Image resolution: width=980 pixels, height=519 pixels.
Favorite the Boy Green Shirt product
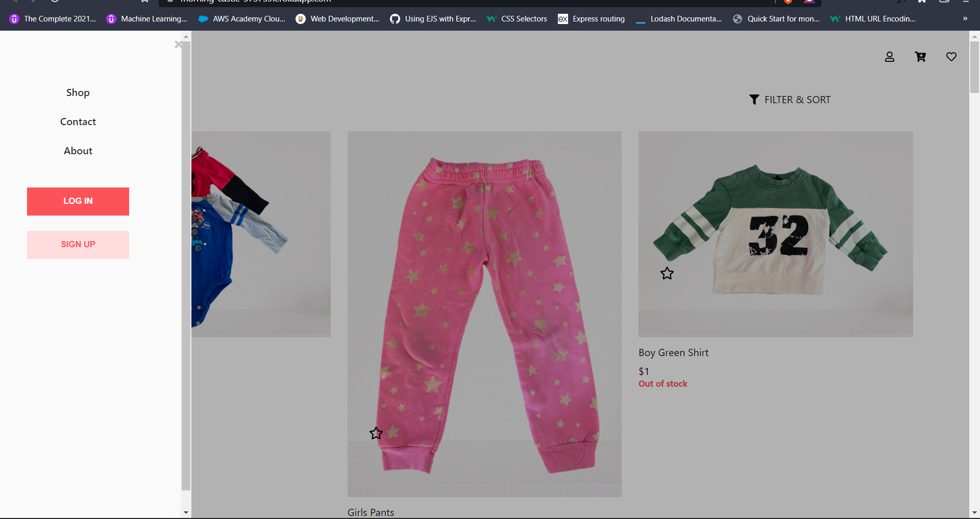click(x=667, y=274)
